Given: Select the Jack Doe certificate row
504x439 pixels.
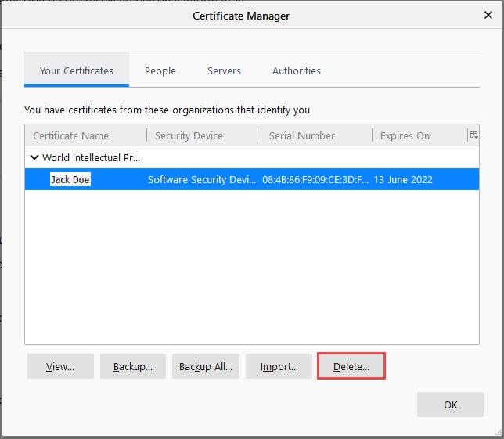Looking at the screenshot, I should [70, 179].
